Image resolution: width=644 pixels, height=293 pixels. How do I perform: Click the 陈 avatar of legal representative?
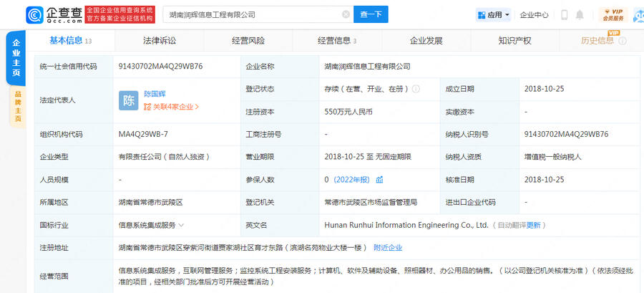coord(128,100)
